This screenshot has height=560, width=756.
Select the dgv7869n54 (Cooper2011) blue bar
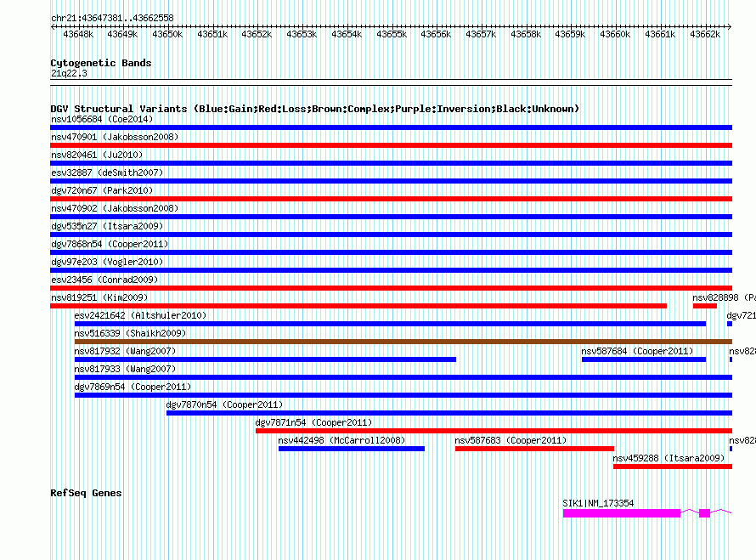pyautogui.click(x=403, y=395)
